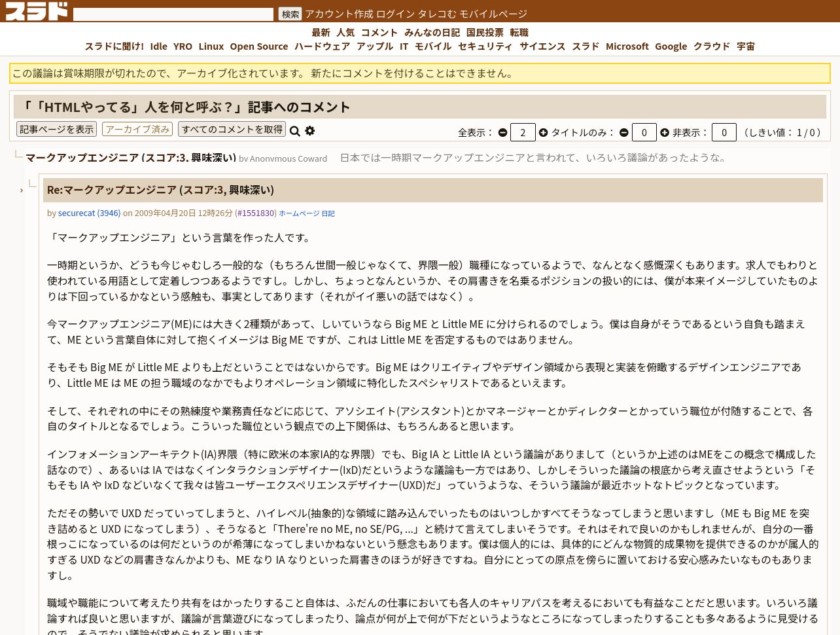
Task: Click the 2009年04月20日 12時26分 timestamp
Action: [x=184, y=213]
